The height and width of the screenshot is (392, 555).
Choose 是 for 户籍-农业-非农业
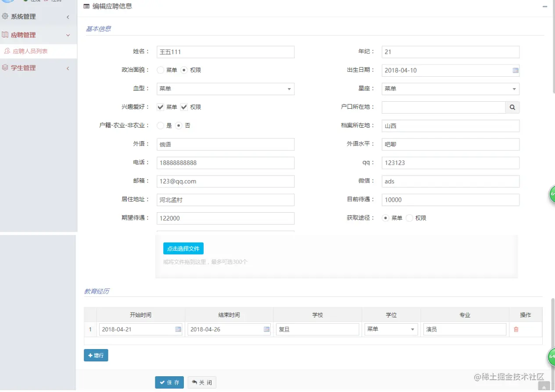161,125
